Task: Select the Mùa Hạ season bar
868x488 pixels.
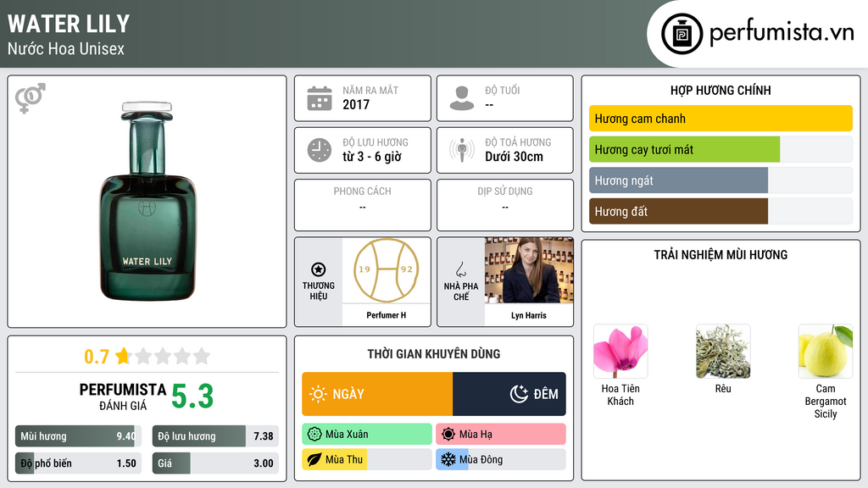Action: click(x=501, y=435)
